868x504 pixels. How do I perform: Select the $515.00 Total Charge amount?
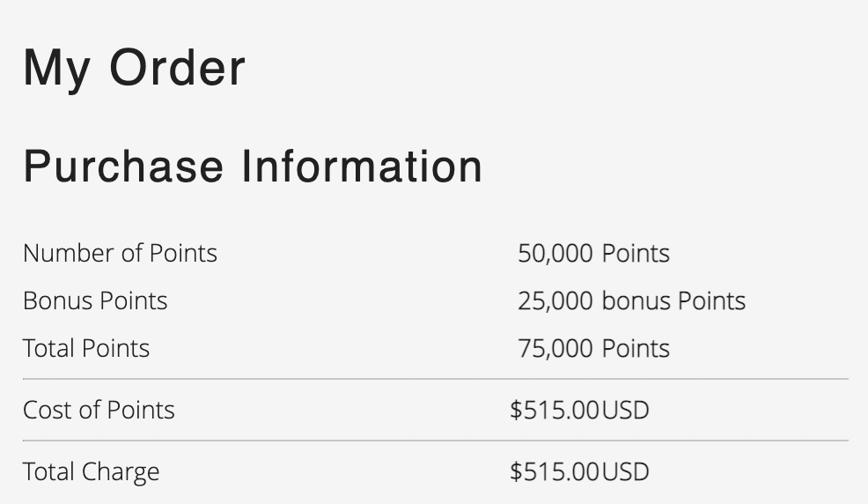pyautogui.click(x=554, y=472)
